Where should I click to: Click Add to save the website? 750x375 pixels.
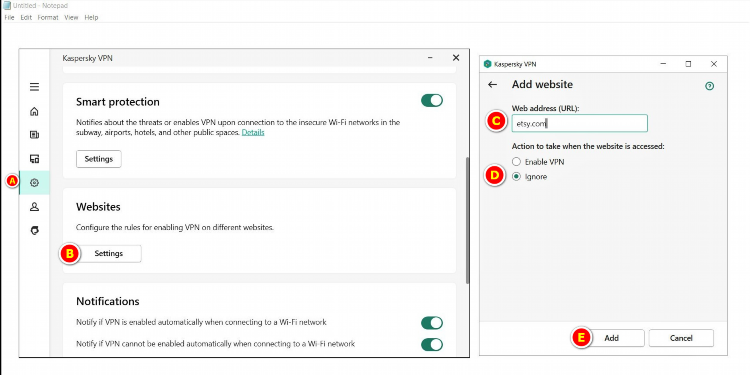click(611, 338)
